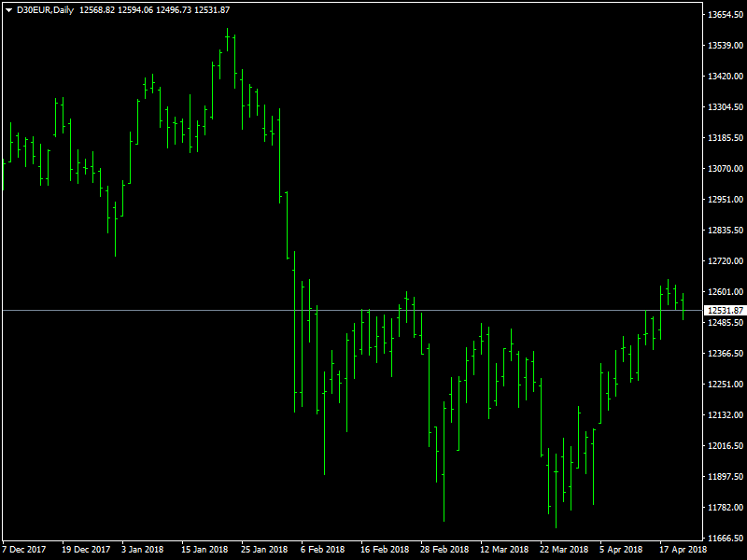Click the 7 Dec 2017 date label
The height and width of the screenshot is (560, 747).
coord(24,550)
